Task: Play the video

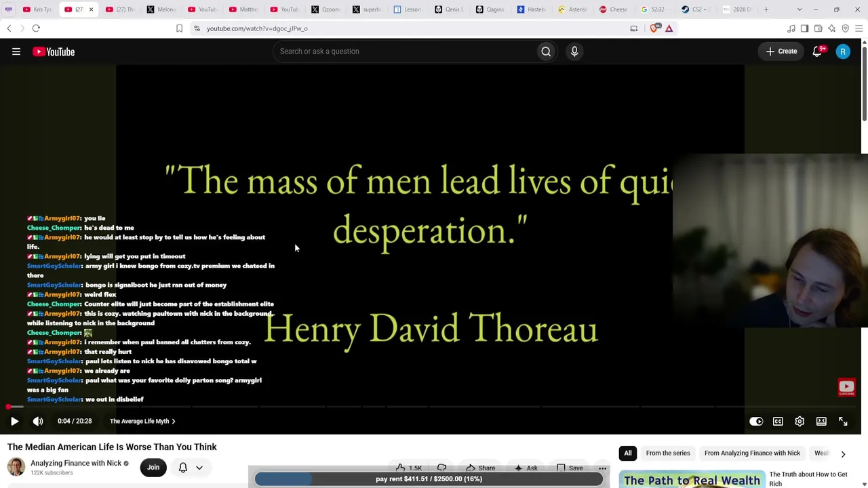Action: [x=14, y=422]
